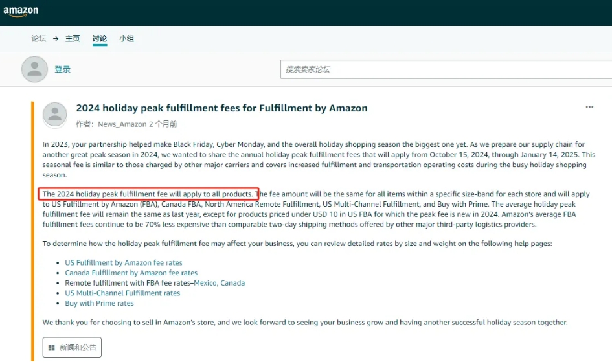Click the 登录 sign-in link
The image size is (612, 364).
point(62,69)
